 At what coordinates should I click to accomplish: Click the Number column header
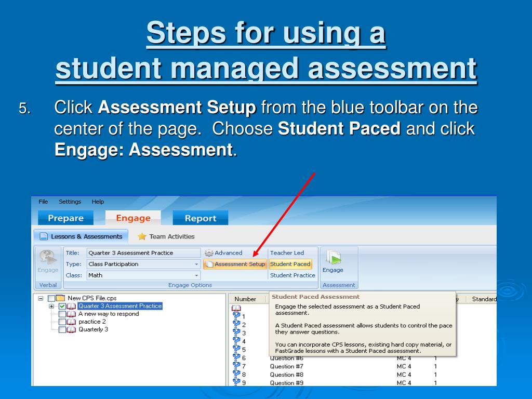245,299
